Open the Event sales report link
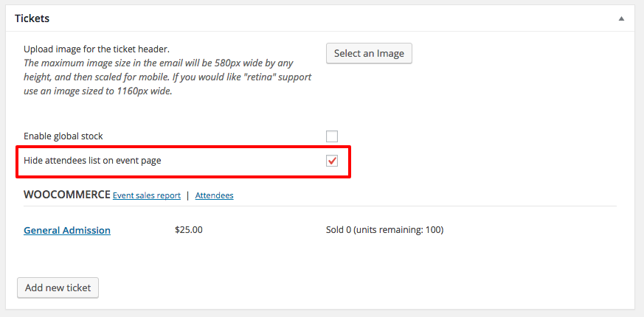The image size is (644, 317). tap(146, 195)
